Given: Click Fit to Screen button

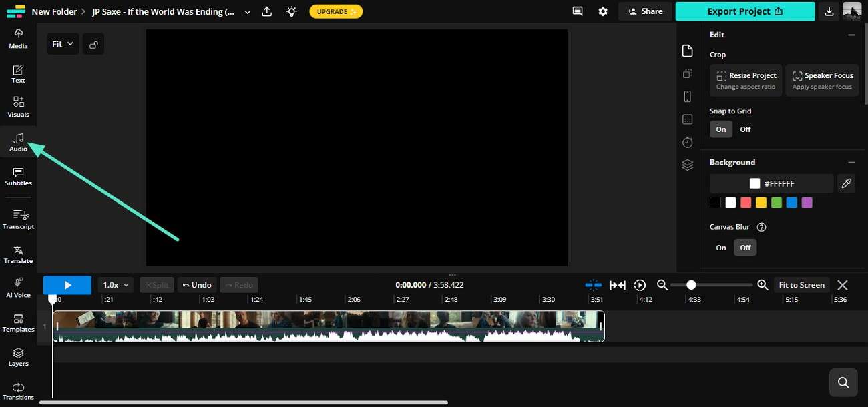Looking at the screenshot, I should [x=801, y=285].
